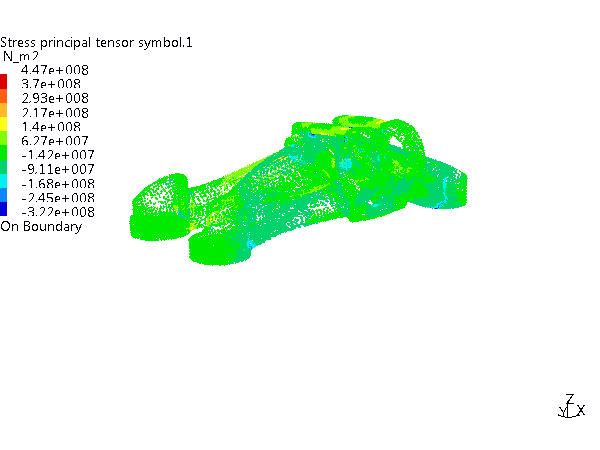Click the yellow legend color band
The height and width of the screenshot is (450, 600).
3,124
